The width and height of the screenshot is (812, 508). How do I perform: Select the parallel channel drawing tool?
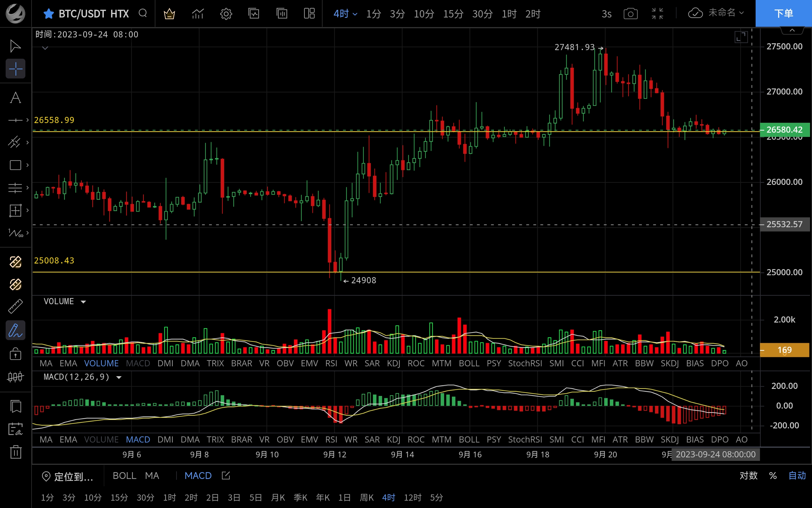point(15,143)
